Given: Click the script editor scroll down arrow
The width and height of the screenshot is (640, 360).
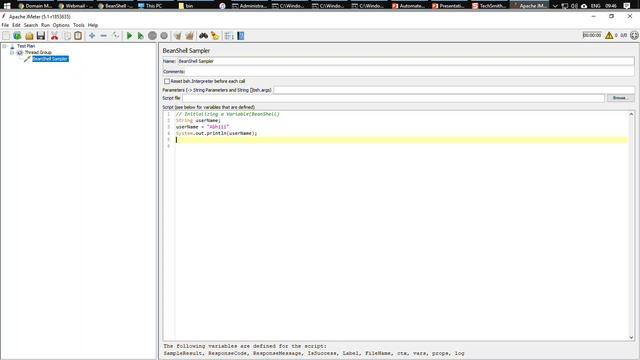Looking at the screenshot, I should pyautogui.click(x=631, y=337).
